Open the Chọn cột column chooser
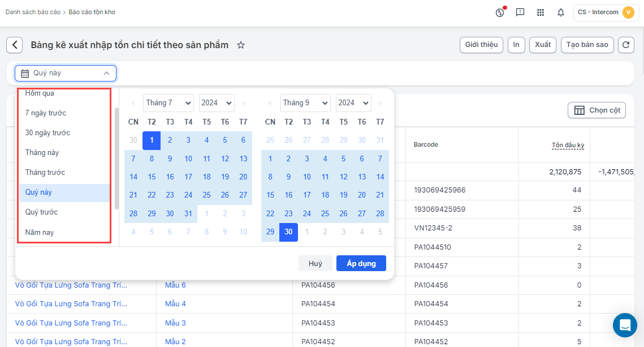Image resolution: width=644 pixels, height=347 pixels. tap(597, 110)
